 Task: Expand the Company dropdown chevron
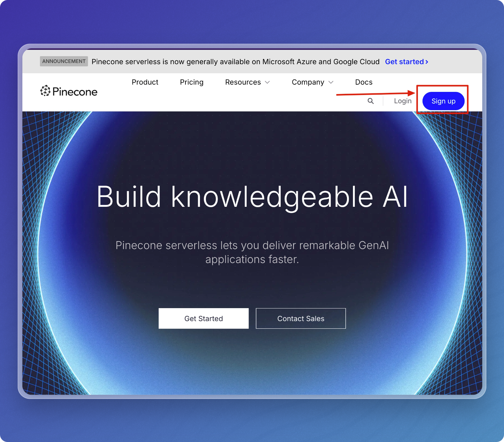pyautogui.click(x=331, y=82)
